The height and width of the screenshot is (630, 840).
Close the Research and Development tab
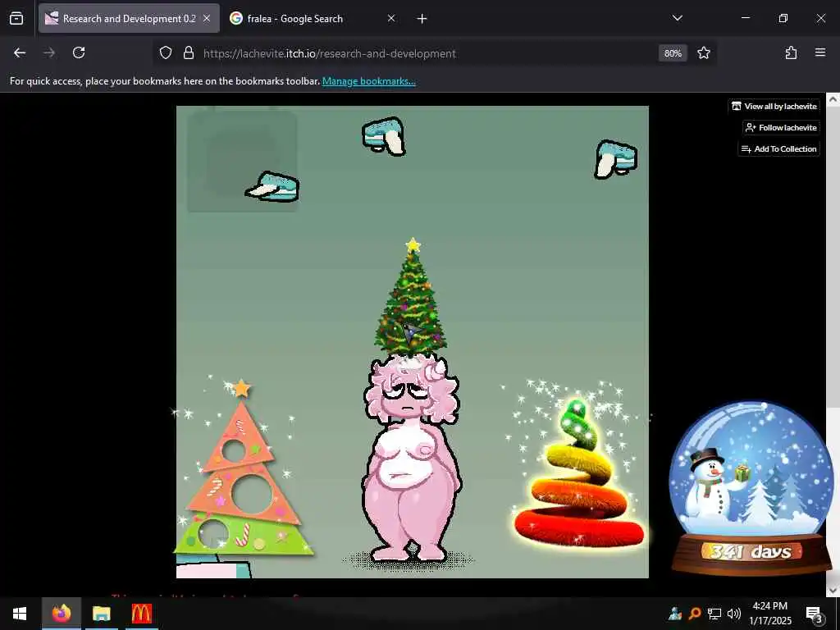coord(207,18)
